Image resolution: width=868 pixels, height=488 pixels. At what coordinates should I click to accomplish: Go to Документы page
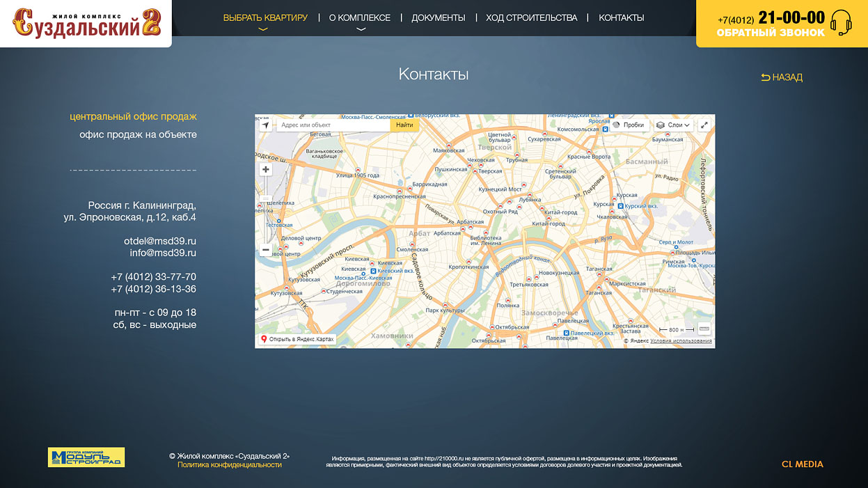439,17
